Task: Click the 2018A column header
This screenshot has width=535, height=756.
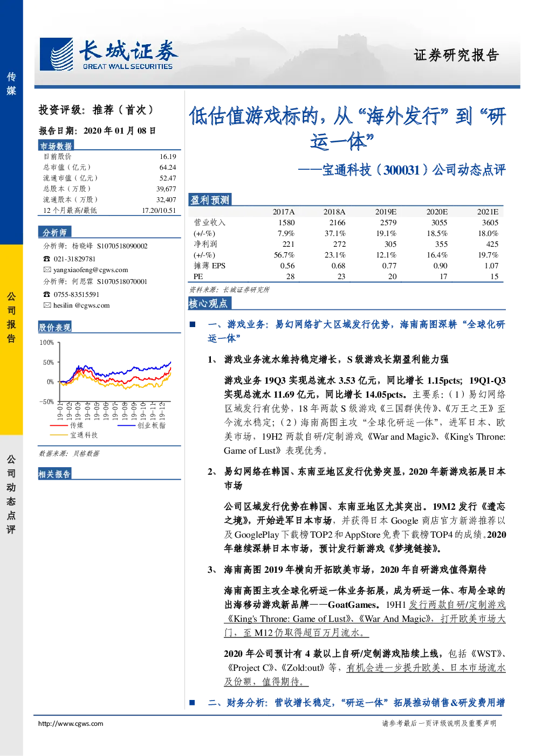Action: [334, 212]
